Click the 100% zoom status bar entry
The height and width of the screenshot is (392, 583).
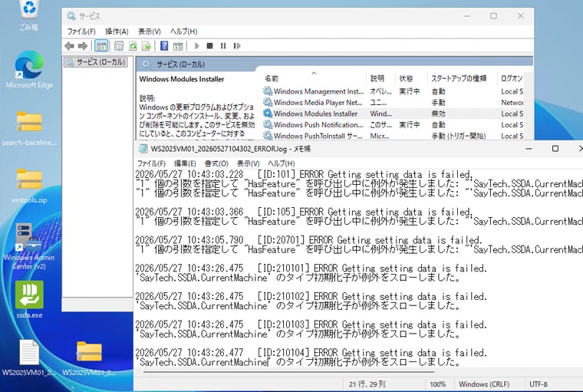[437, 384]
